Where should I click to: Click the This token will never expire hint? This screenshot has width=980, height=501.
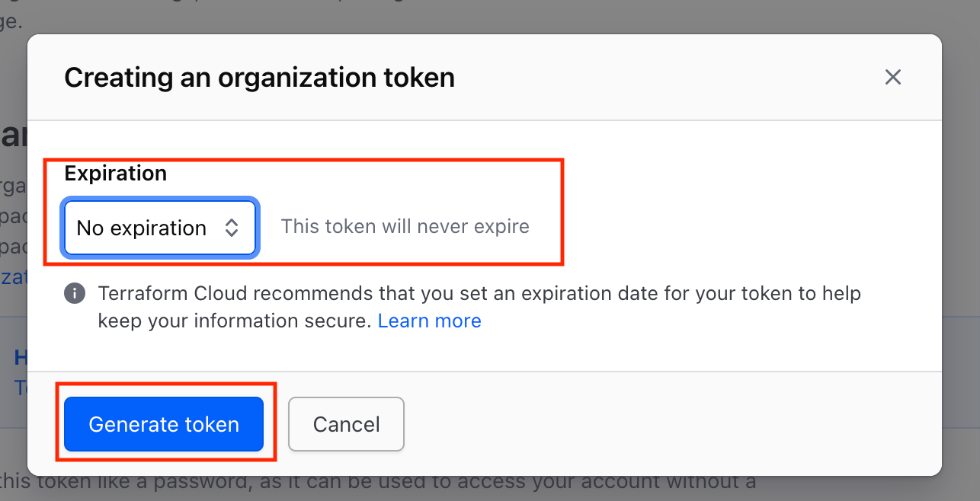(405, 227)
